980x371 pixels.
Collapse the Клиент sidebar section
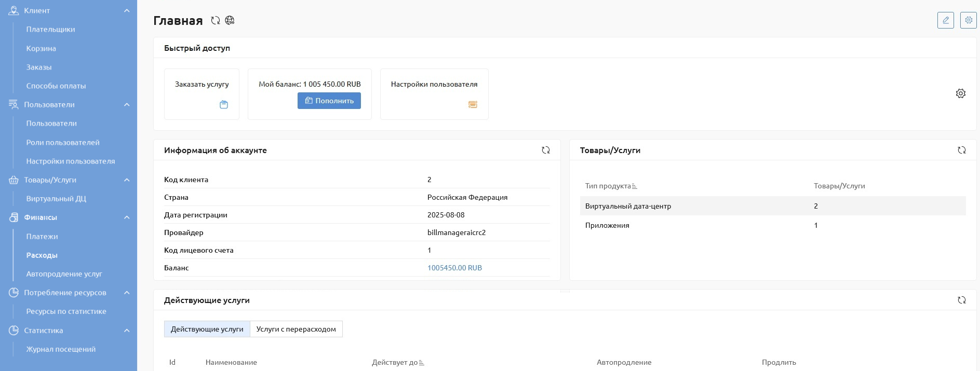click(x=127, y=10)
